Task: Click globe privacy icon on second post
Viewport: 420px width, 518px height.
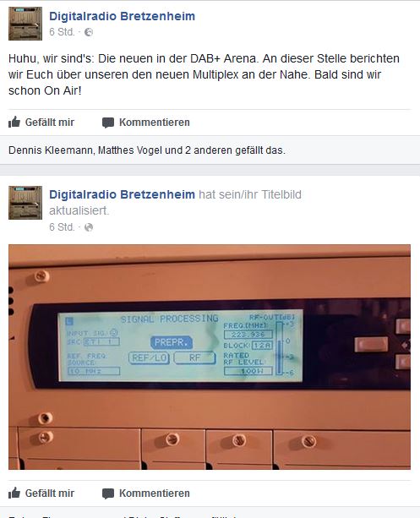Action: tap(89, 227)
